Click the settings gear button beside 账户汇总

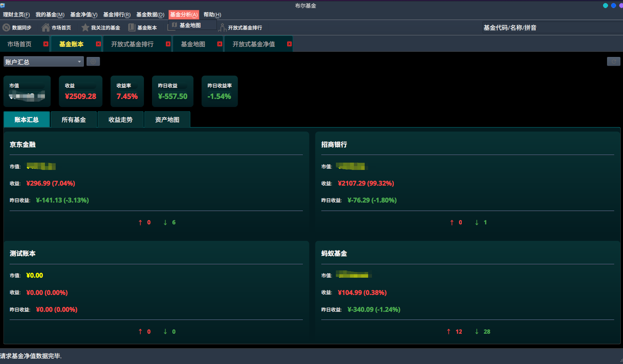coord(93,61)
